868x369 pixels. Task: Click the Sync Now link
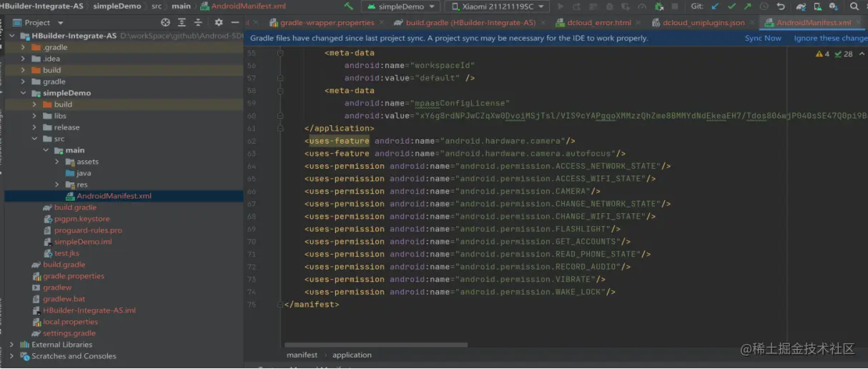coord(763,38)
